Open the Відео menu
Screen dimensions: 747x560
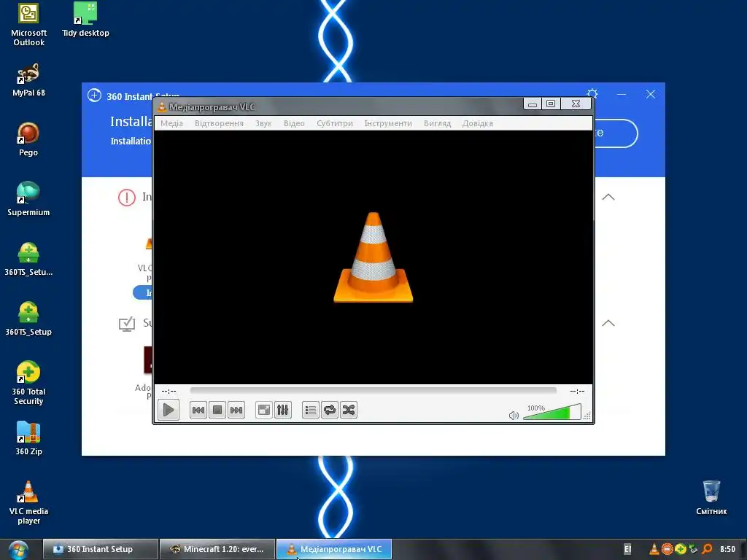(x=294, y=123)
